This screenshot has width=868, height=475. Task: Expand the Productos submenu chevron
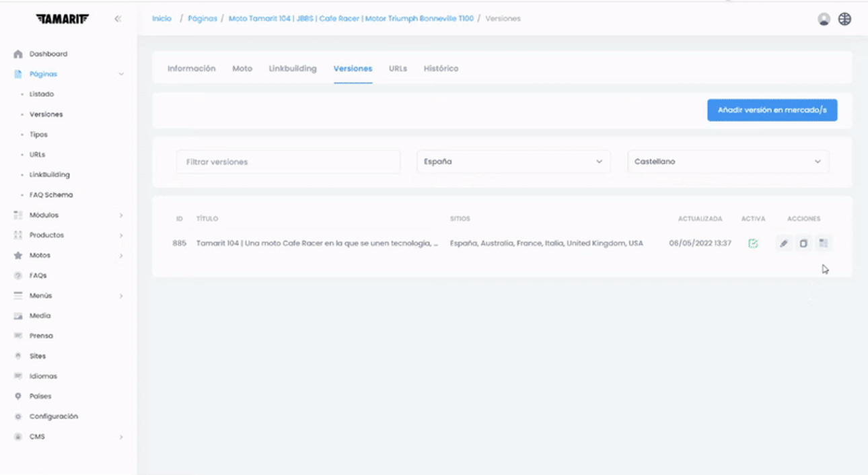[121, 235]
